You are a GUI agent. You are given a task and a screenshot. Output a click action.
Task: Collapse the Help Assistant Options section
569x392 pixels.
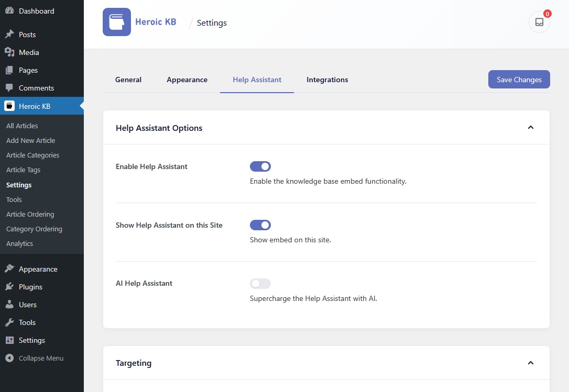[x=530, y=128]
